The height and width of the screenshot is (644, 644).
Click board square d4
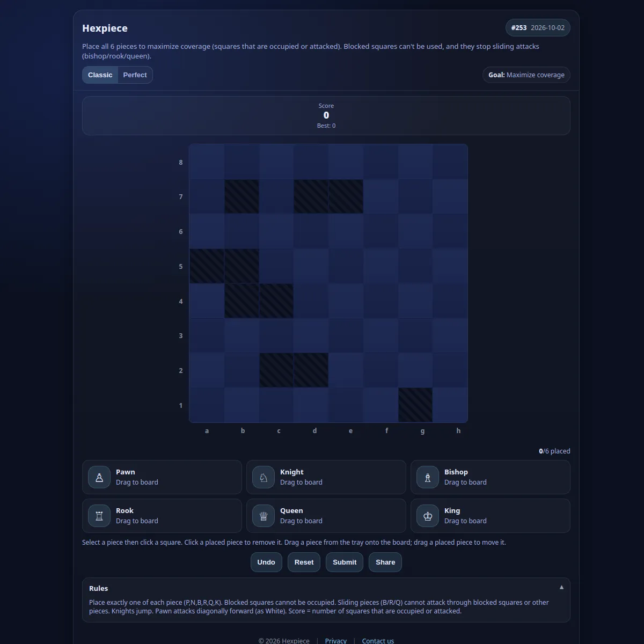pos(311,301)
